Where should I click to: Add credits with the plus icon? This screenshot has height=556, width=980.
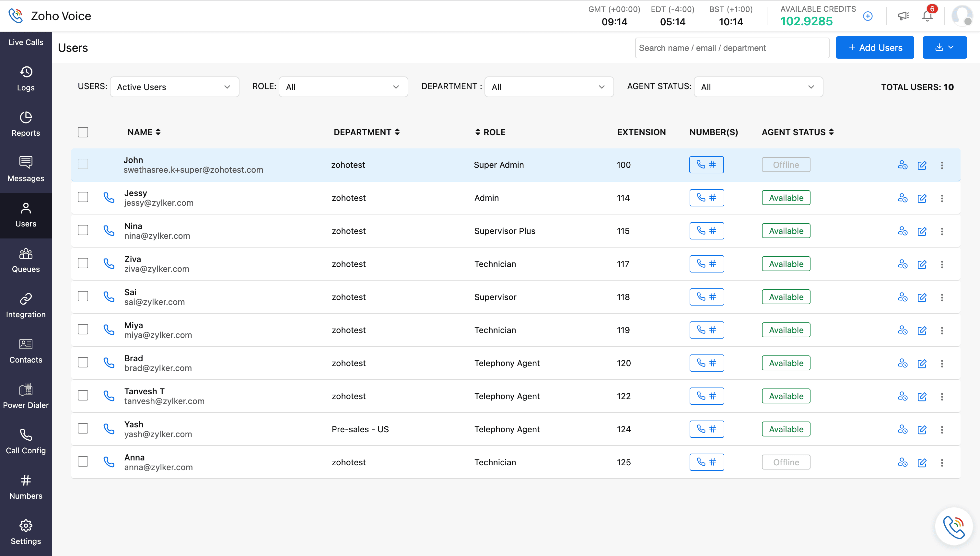[868, 16]
